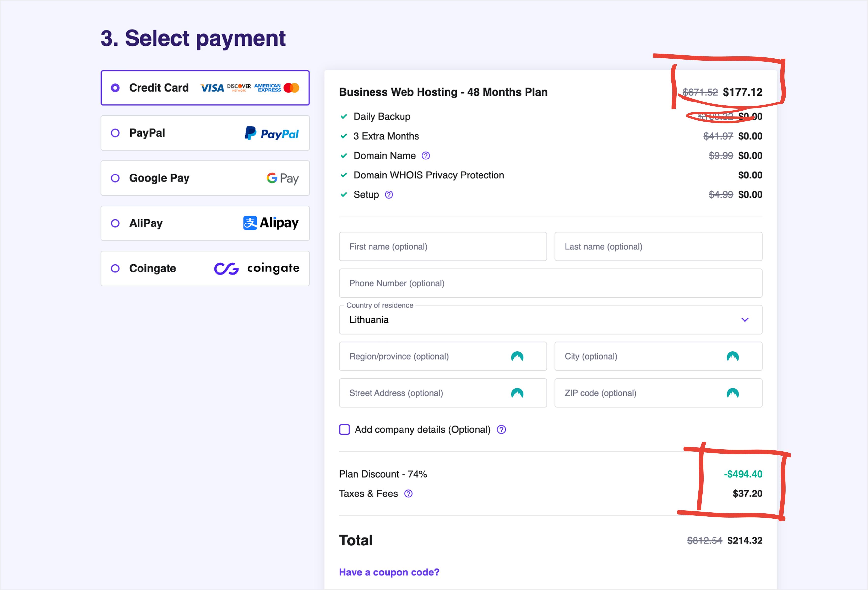Click into the First name input field
This screenshot has height=590, width=868.
click(443, 247)
